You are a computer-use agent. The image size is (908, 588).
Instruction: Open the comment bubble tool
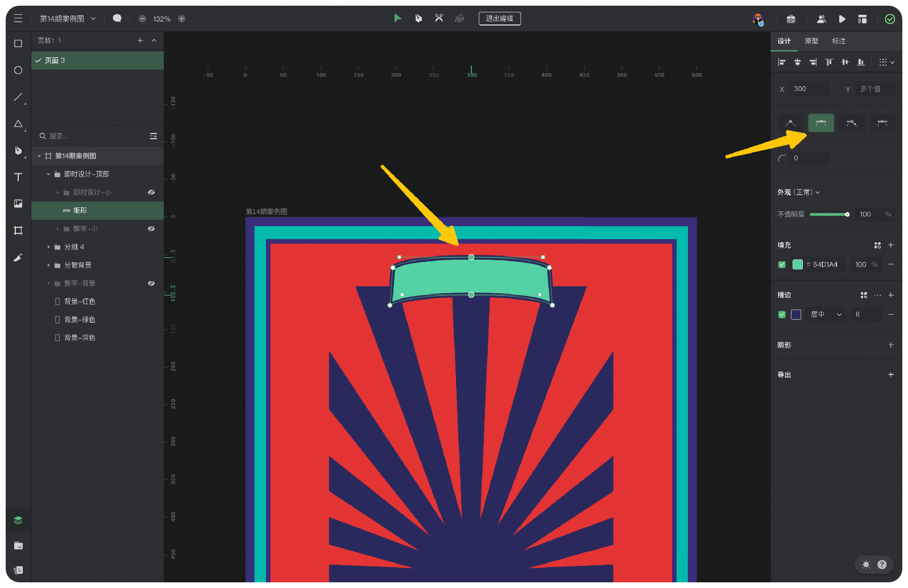[117, 19]
